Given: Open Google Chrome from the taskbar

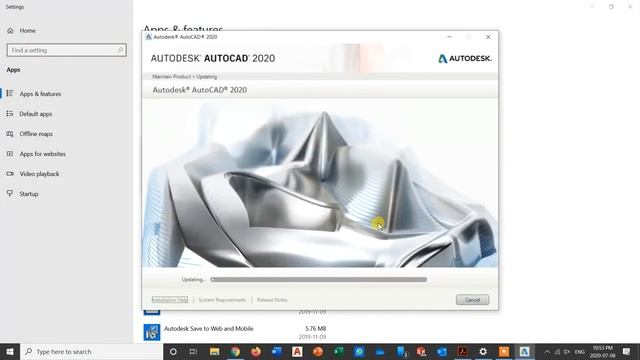Looking at the screenshot, I should coord(235,351).
